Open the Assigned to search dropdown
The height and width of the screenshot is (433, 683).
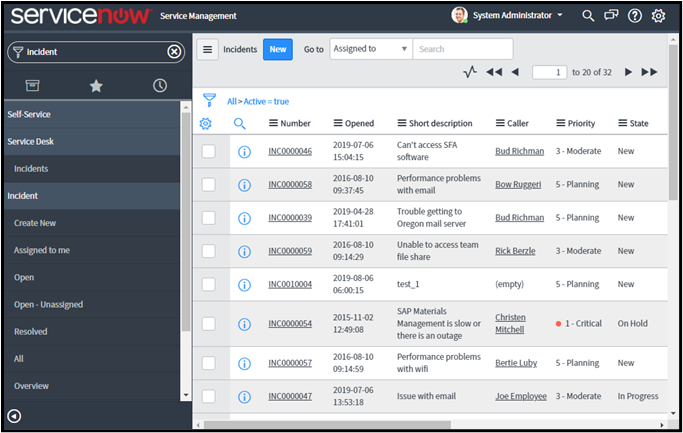point(369,49)
